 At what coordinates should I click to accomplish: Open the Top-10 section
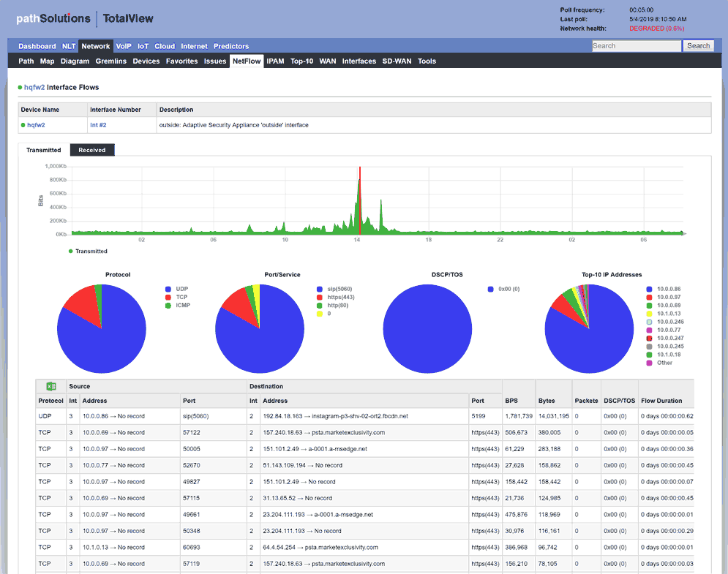point(302,61)
